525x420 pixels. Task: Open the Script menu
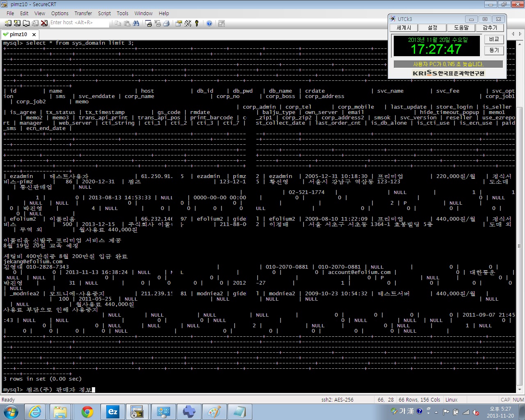105,13
